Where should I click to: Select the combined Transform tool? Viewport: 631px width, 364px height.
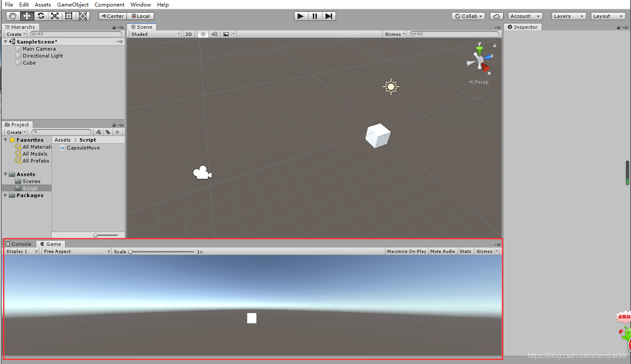[82, 16]
